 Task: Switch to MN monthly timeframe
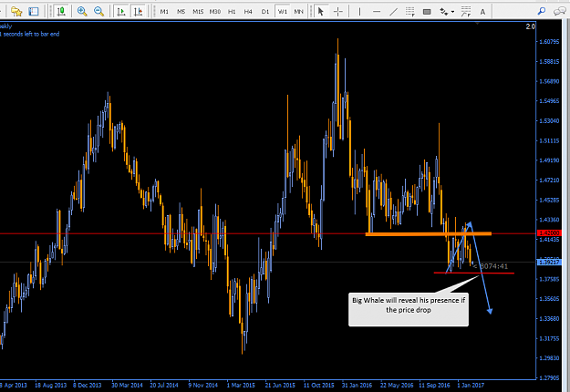click(298, 12)
